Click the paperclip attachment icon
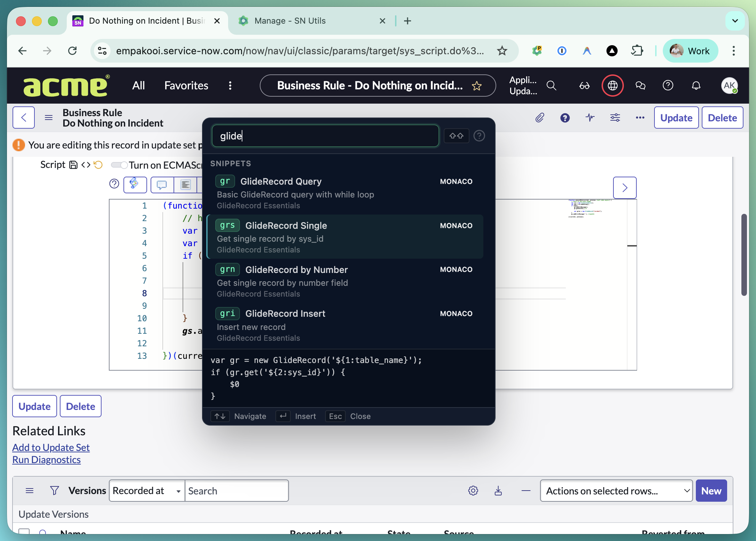The height and width of the screenshot is (541, 756). (540, 118)
